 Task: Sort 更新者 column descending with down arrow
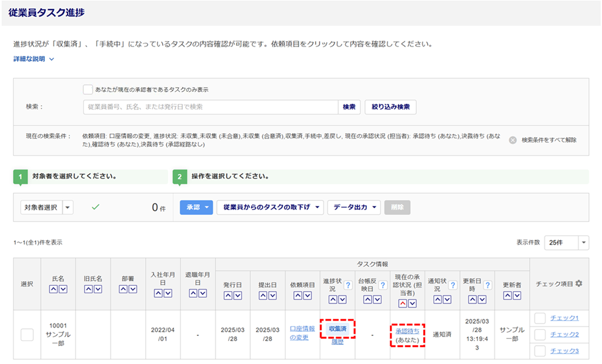[516, 295]
